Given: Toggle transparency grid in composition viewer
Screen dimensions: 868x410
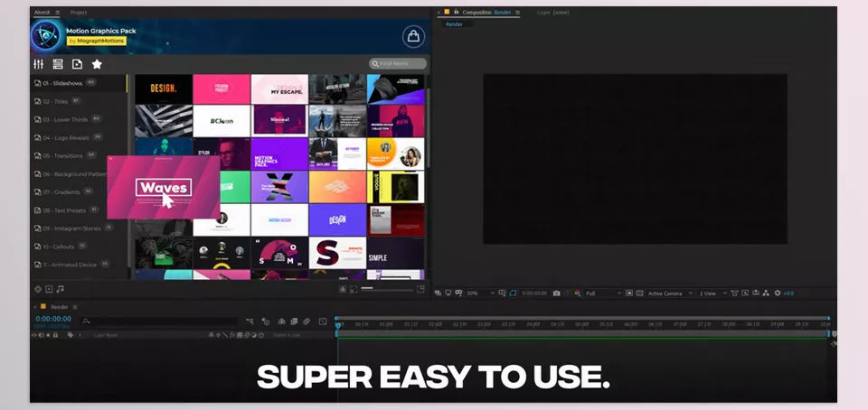Looking at the screenshot, I should [x=637, y=294].
